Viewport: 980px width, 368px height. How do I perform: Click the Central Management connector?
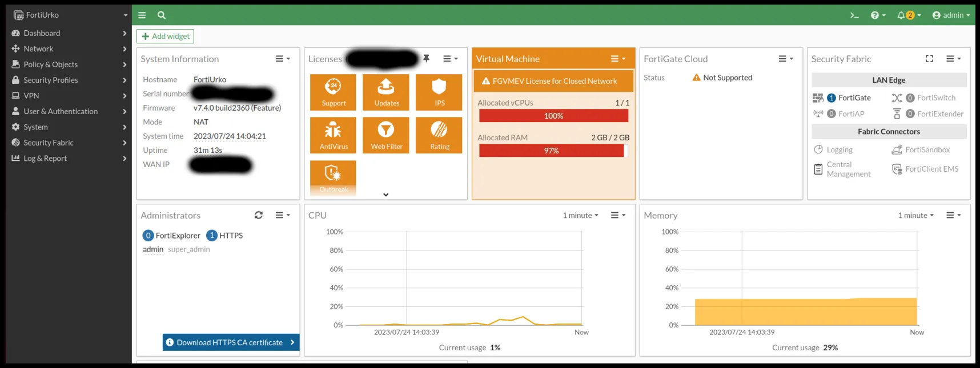pyautogui.click(x=842, y=169)
